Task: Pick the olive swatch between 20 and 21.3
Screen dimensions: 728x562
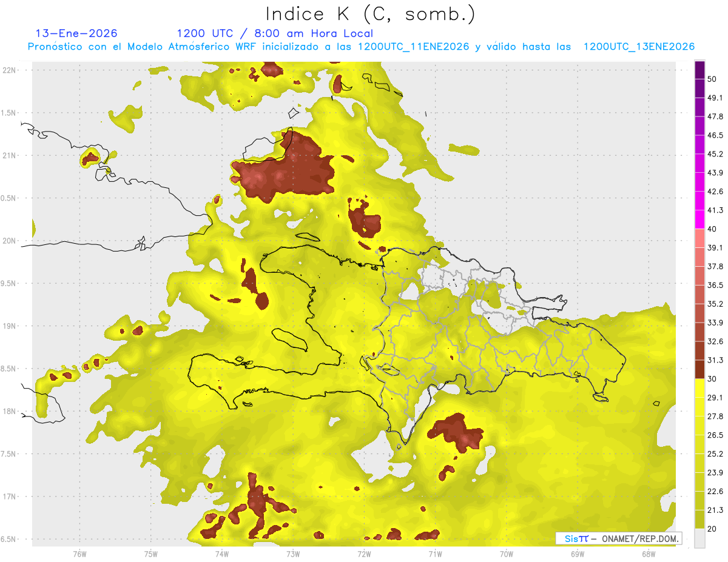Action: (699, 520)
